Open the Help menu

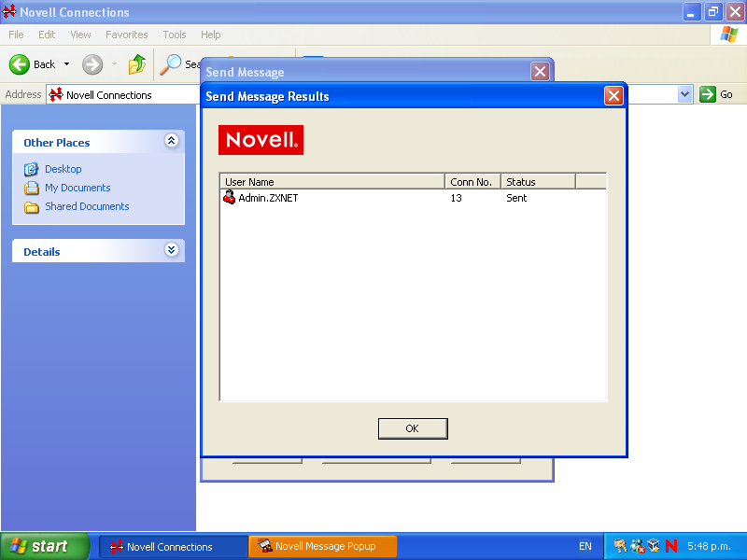[211, 35]
